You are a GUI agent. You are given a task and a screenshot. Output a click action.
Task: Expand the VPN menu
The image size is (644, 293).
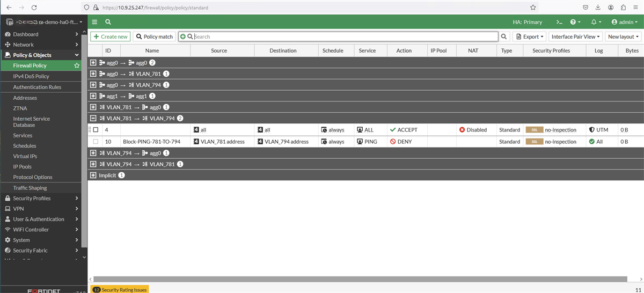pyautogui.click(x=41, y=209)
